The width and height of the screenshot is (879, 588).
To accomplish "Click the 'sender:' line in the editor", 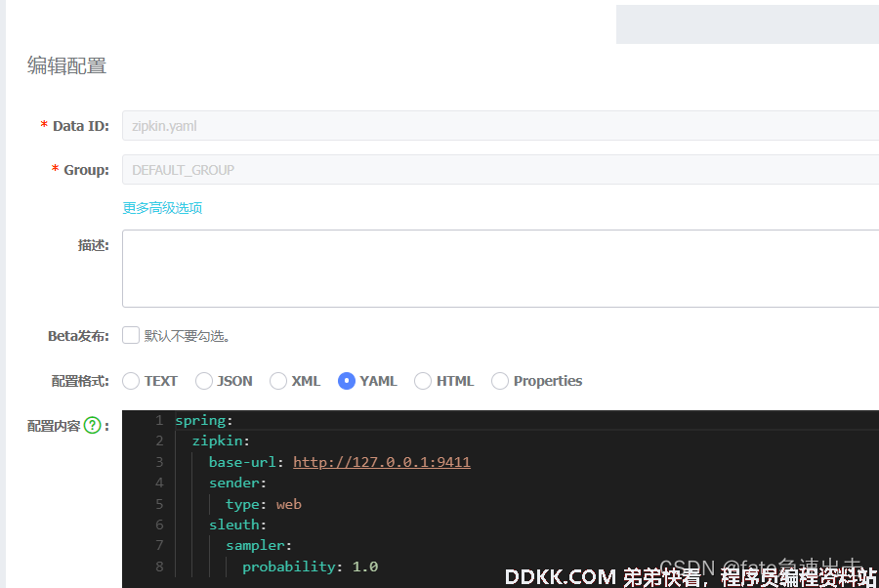I will [x=237, y=483].
